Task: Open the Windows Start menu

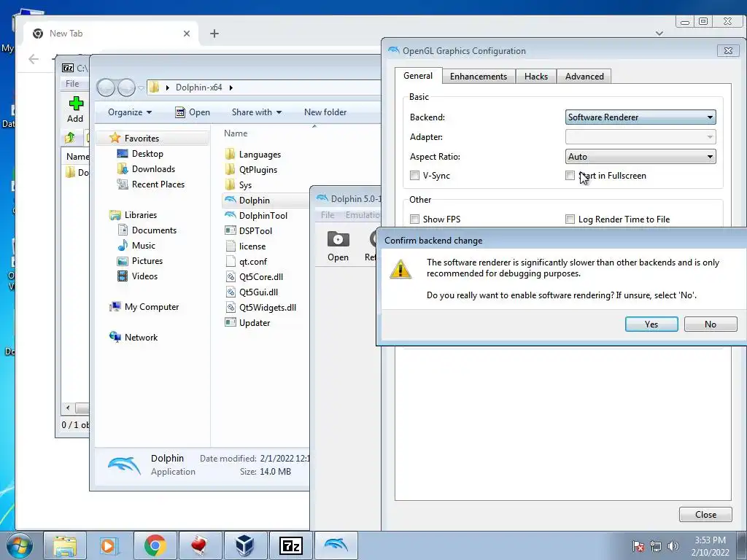Action: 20,545
